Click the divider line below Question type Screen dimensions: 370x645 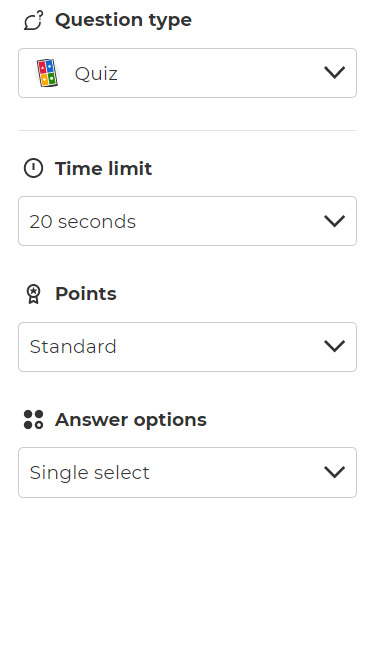[x=187, y=130]
